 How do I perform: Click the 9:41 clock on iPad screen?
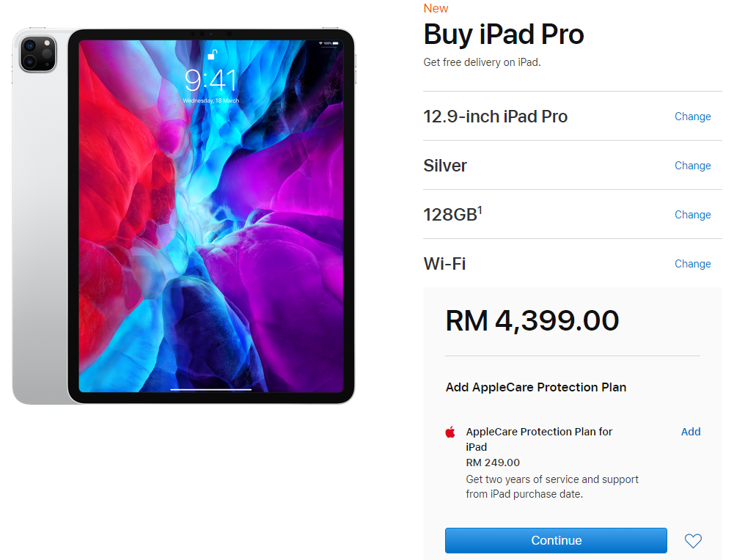[x=210, y=80]
